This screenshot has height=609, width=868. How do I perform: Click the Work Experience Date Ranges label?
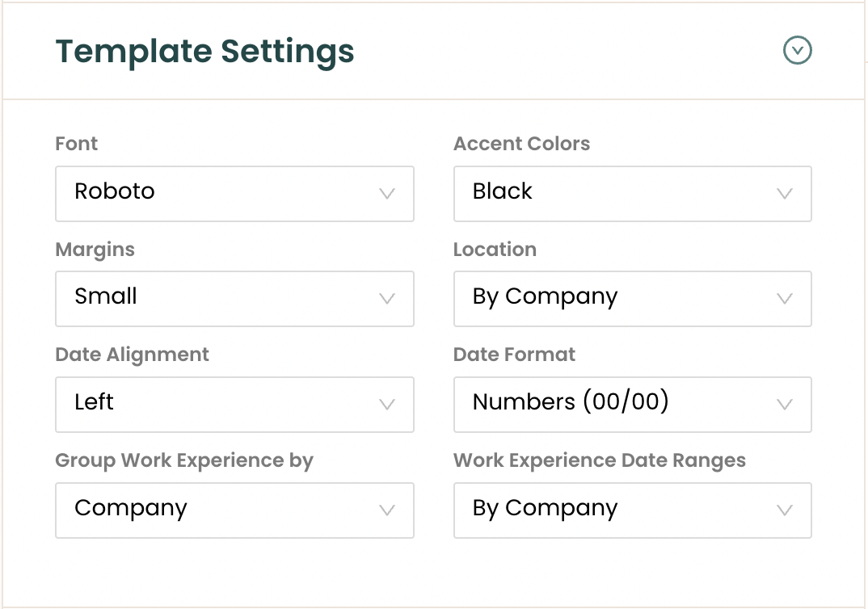pyautogui.click(x=599, y=460)
